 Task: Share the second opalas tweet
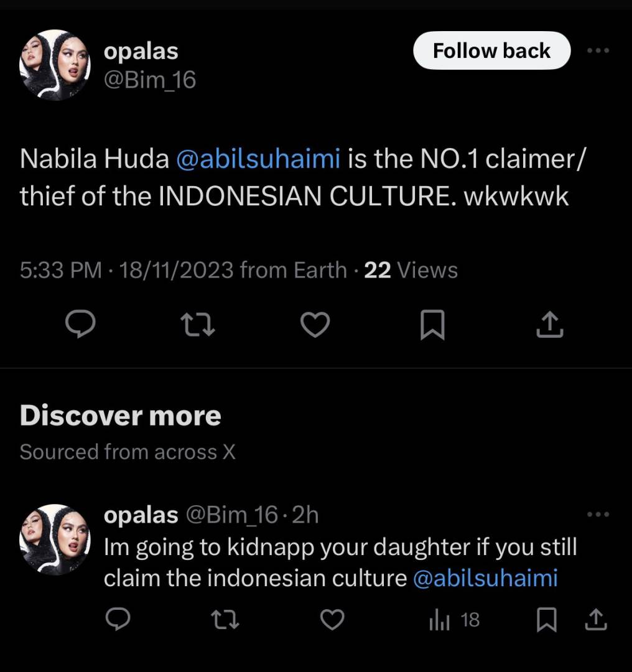595,619
